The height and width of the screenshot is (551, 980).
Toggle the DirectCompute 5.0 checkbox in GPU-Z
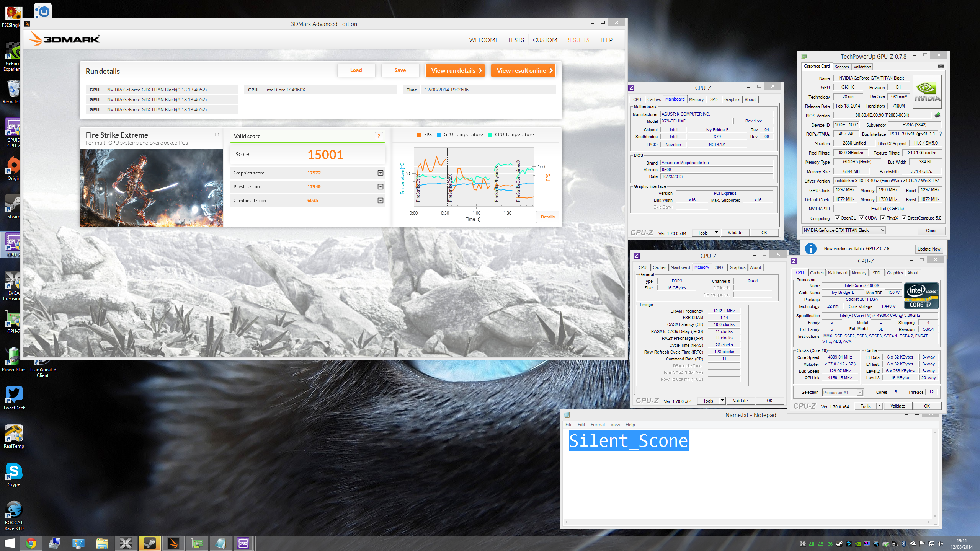coord(904,218)
